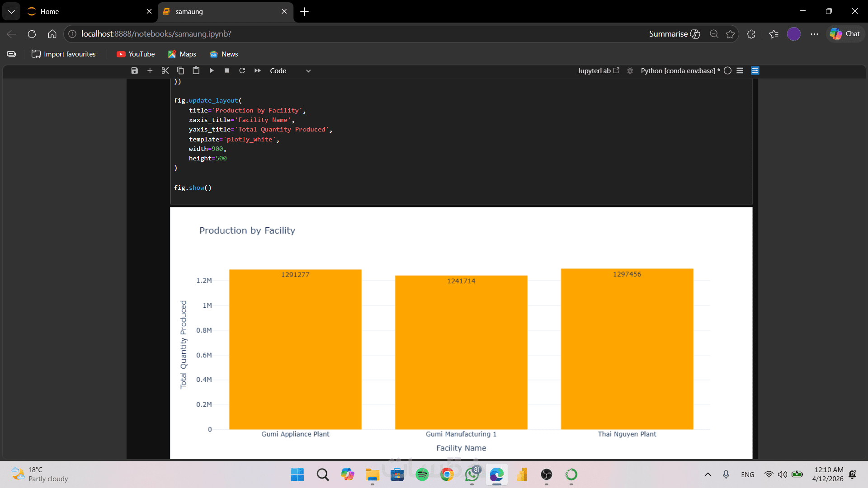The width and height of the screenshot is (868, 488).
Task: Copy the selected cell
Action: coord(180,70)
